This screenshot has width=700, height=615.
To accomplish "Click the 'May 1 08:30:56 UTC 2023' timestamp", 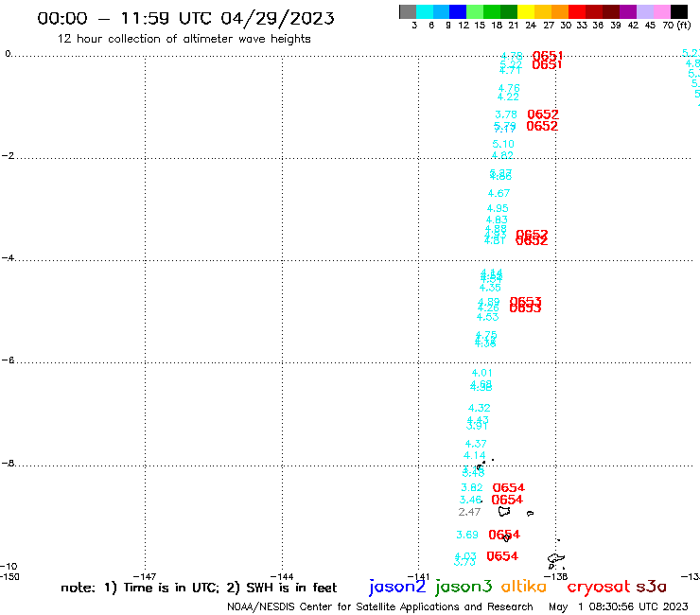I will [x=619, y=606].
